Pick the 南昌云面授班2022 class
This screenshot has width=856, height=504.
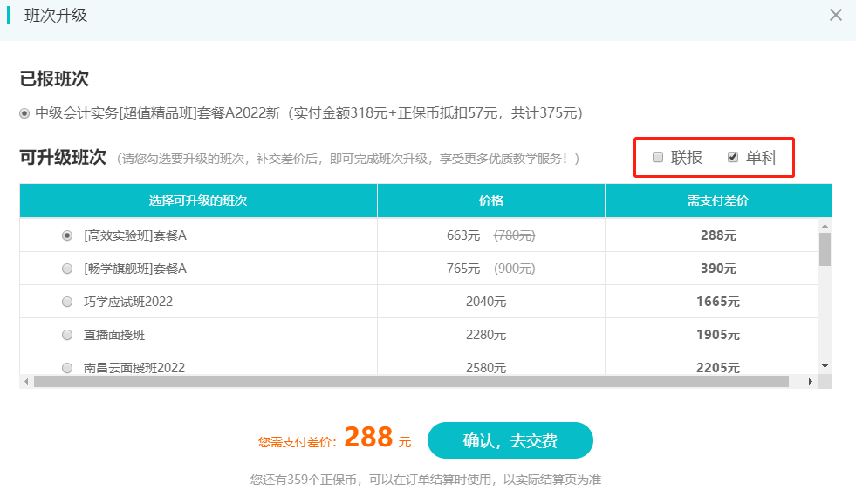point(66,367)
